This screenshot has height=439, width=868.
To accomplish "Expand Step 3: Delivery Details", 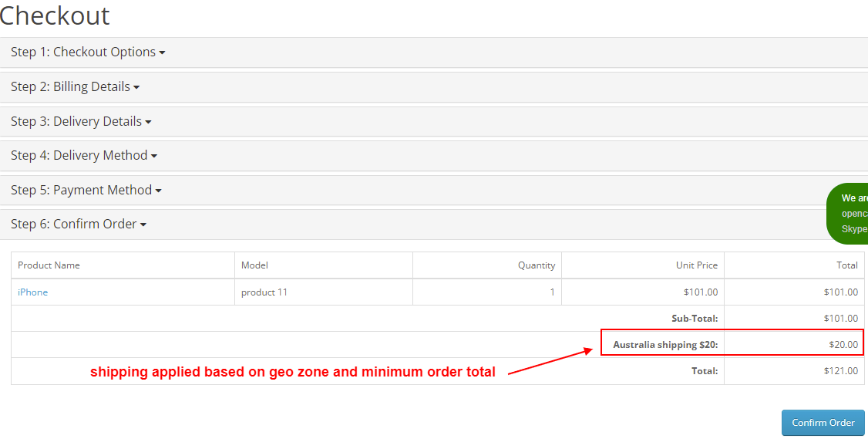I will (81, 121).
